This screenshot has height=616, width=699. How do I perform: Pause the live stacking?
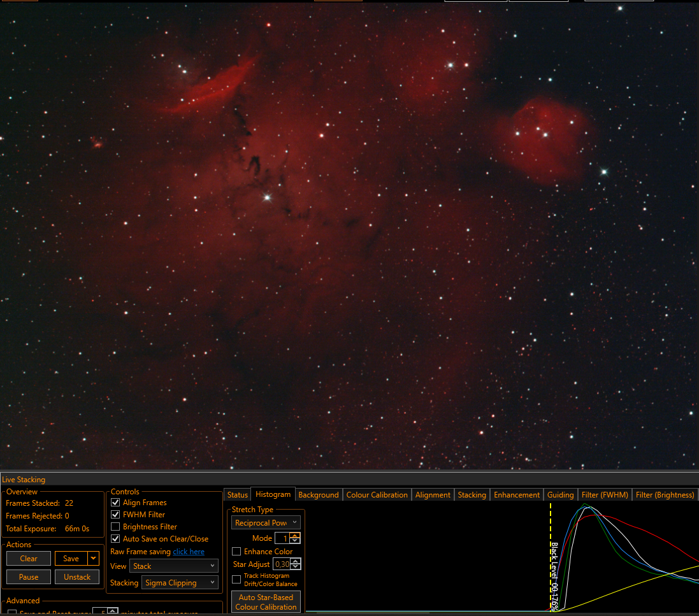[x=29, y=577]
